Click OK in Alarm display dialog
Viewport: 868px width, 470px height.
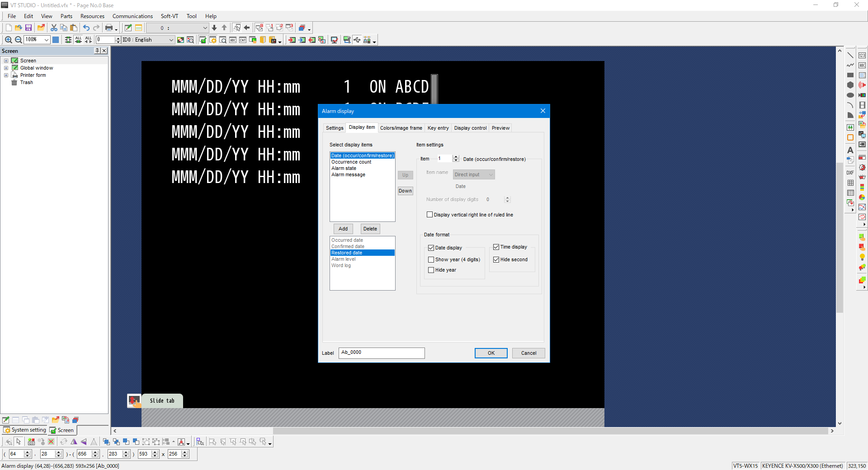pos(491,353)
